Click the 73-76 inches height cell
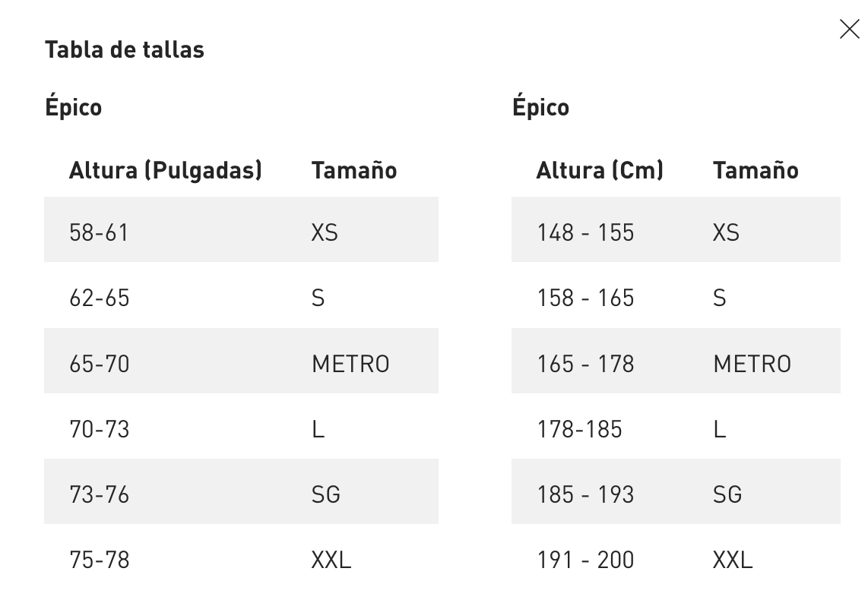Image resolution: width=868 pixels, height=603 pixels. (x=99, y=494)
